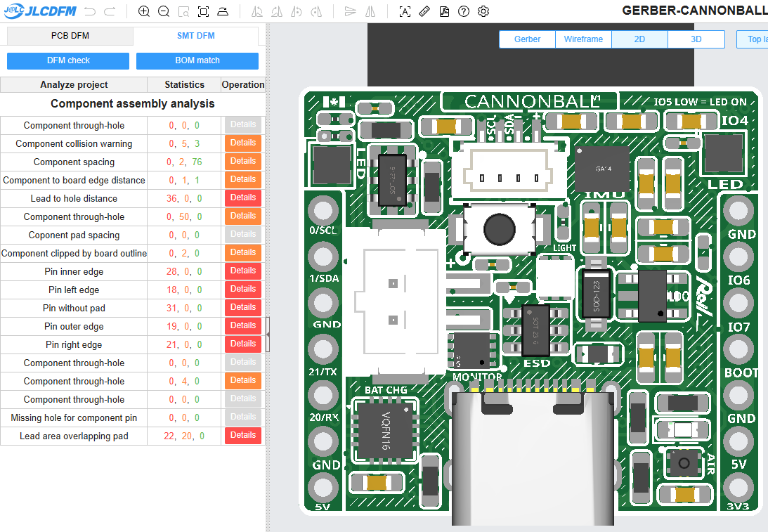Activate the zoom-to-area magnifier tool
The width and height of the screenshot is (768, 532).
183,11
